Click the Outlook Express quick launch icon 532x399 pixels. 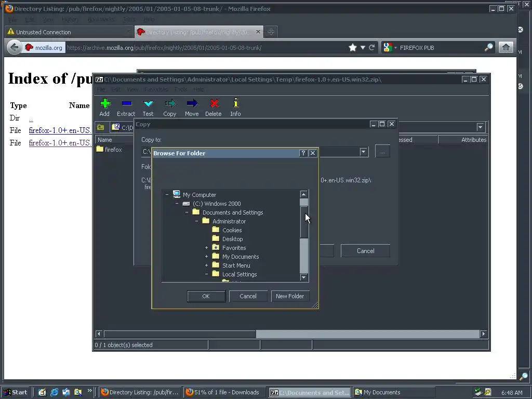click(66, 392)
